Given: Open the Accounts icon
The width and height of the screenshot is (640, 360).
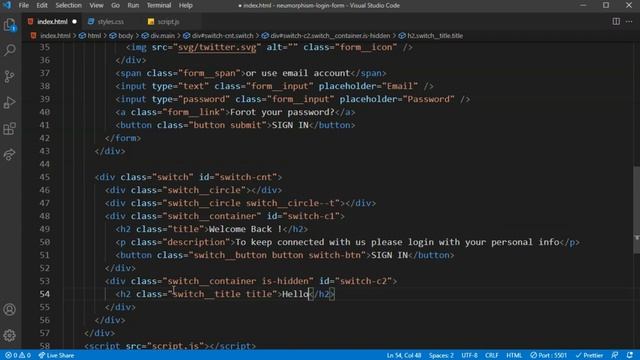Looking at the screenshot, I should click(x=10, y=309).
